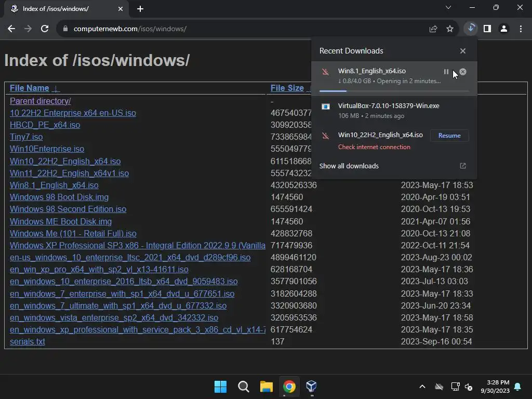The image size is (532, 399).
Task: Open the tab search chevron
Action: click(448, 7)
